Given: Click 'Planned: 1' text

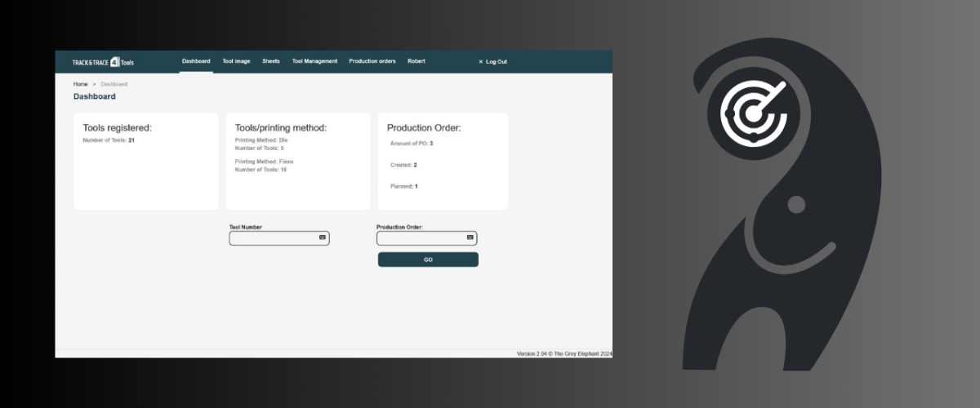Looking at the screenshot, I should pyautogui.click(x=404, y=186).
